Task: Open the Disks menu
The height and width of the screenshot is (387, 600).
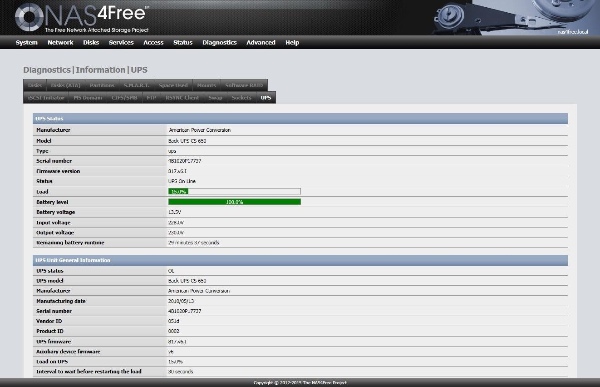Action: point(91,42)
